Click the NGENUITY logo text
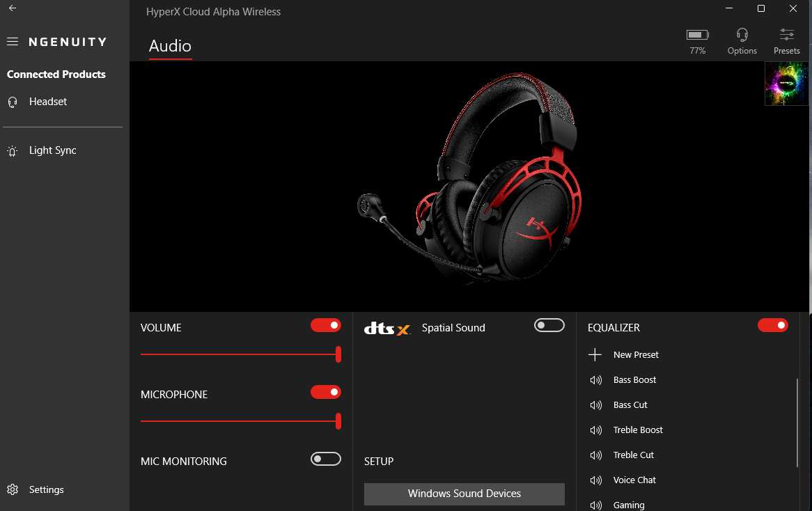 click(x=68, y=42)
